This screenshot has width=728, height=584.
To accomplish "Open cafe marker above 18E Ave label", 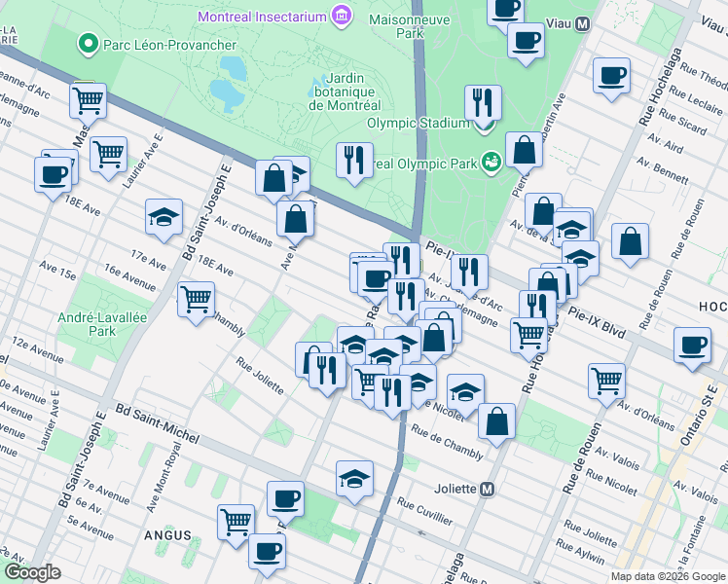I will [53, 175].
